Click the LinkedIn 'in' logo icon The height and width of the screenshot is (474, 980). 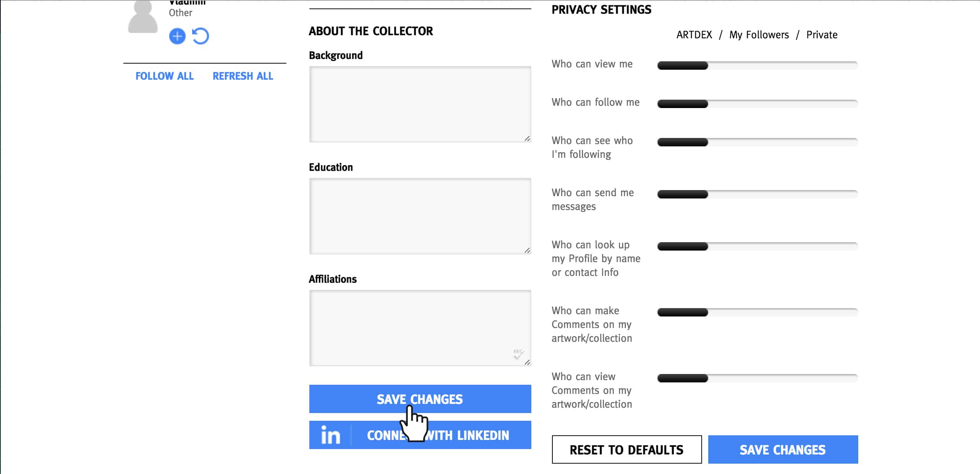(x=330, y=435)
